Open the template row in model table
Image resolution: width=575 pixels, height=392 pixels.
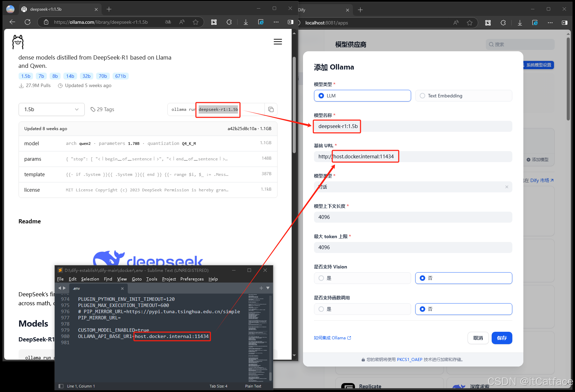[148, 174]
